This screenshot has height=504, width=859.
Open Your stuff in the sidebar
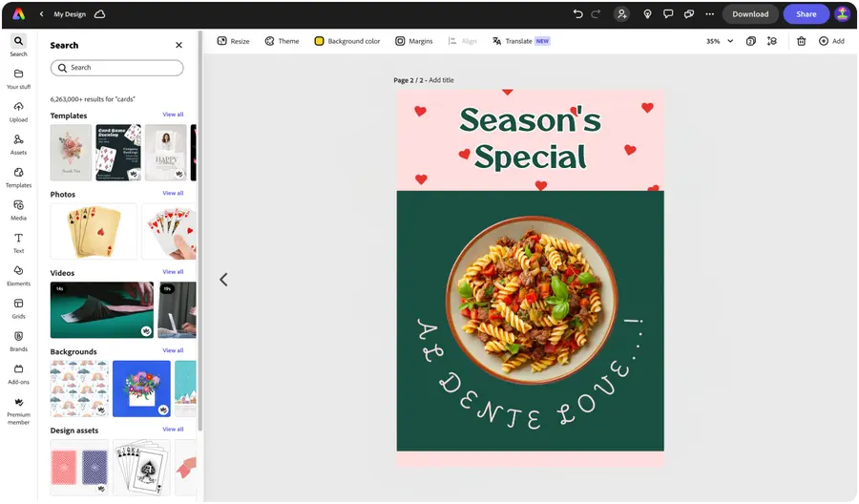(x=19, y=79)
